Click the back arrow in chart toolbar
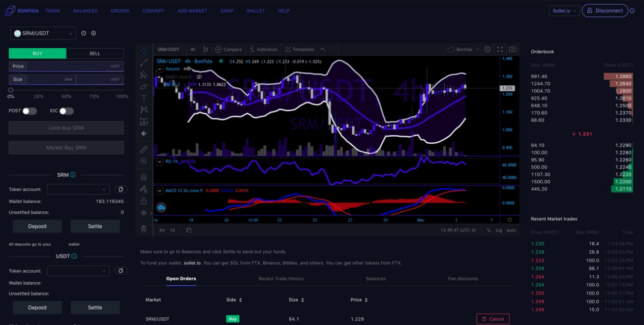The image size is (644, 325). 144,134
